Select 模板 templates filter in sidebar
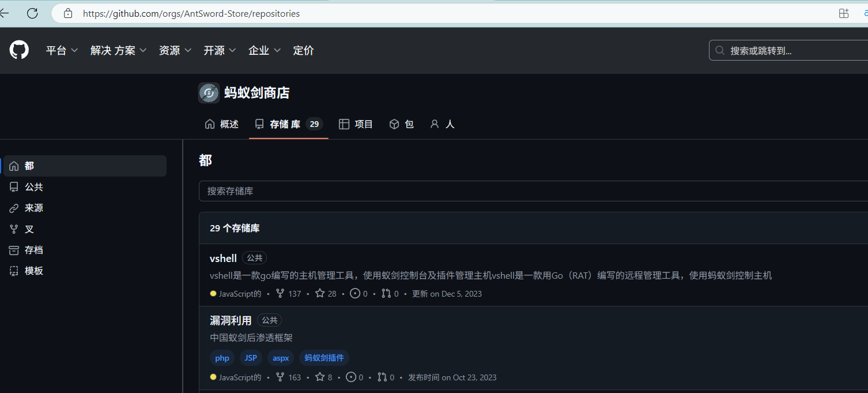868x393 pixels. coord(85,271)
